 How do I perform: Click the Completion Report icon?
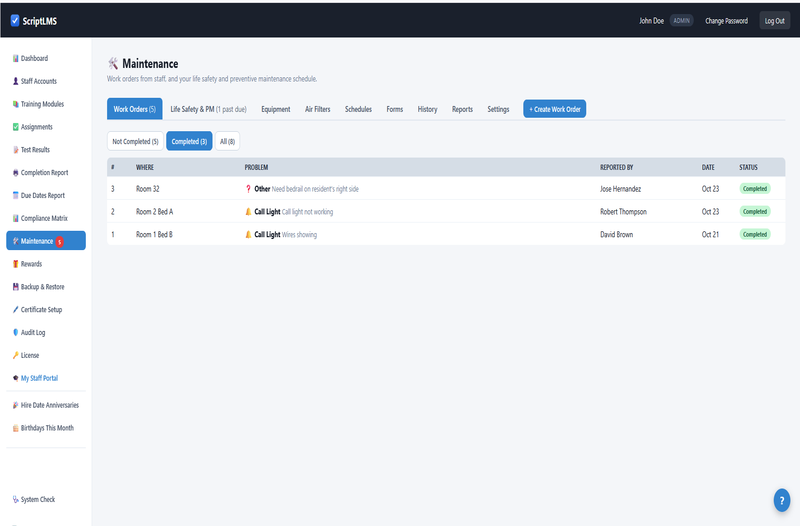tap(15, 172)
